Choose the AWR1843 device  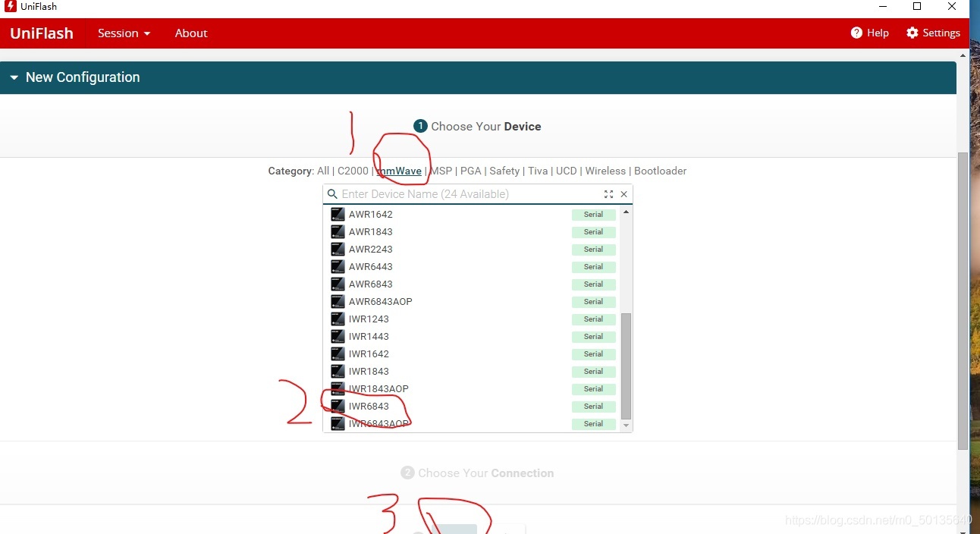pos(473,232)
